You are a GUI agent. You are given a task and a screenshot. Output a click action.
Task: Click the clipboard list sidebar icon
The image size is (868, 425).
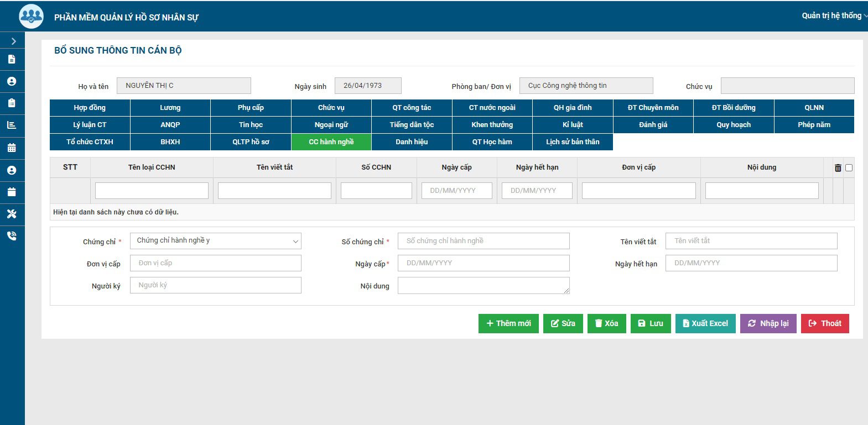tap(12, 103)
